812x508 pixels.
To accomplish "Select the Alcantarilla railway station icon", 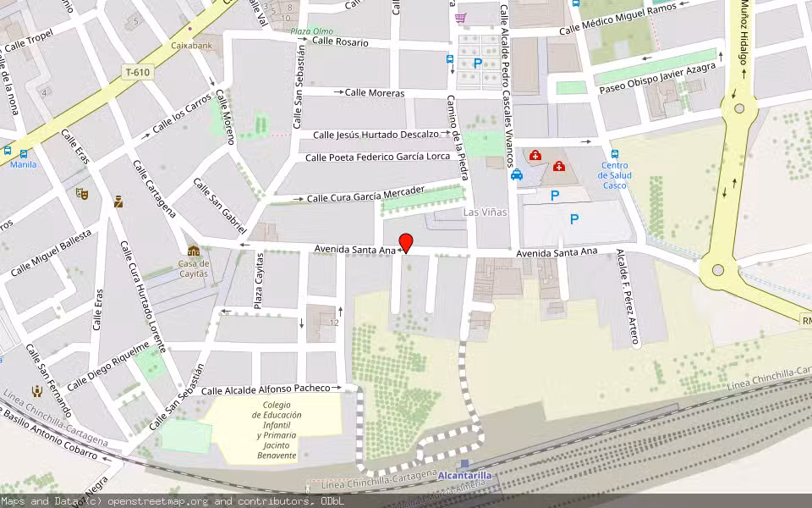I will (x=464, y=464).
